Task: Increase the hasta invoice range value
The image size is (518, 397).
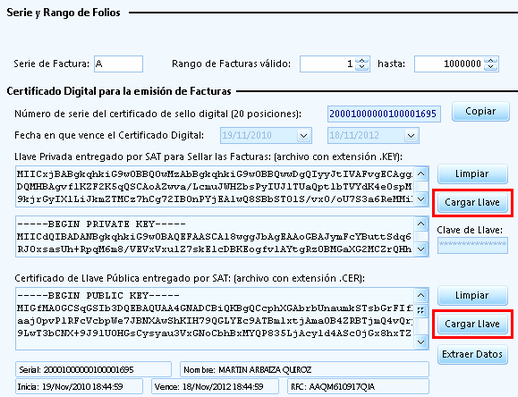Action: 490,60
